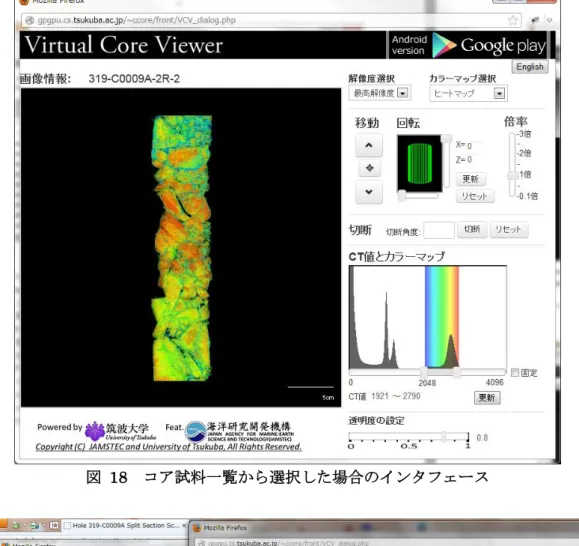The width and height of the screenshot is (579, 546).
Task: Click the dropdown arrow beside the bookmark star
Action: (x=549, y=20)
